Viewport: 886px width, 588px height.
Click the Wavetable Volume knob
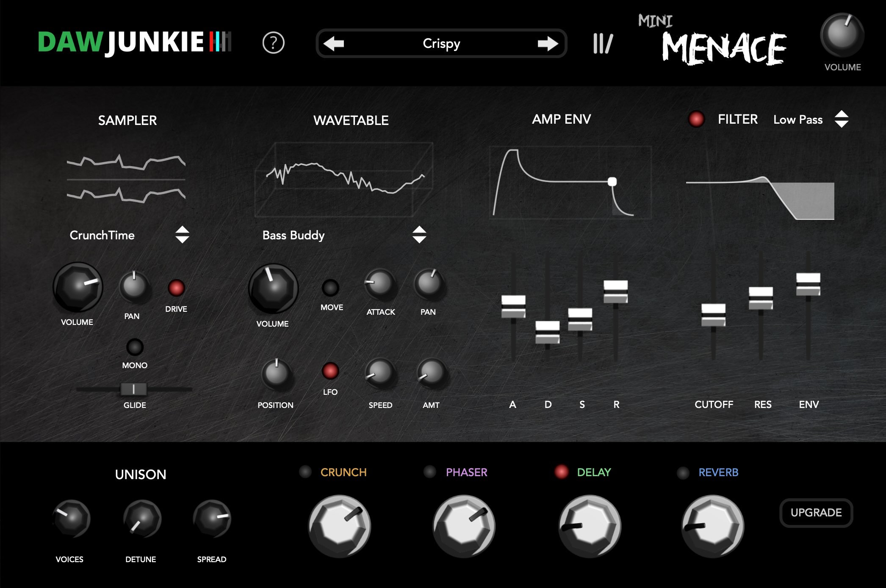coord(273,288)
